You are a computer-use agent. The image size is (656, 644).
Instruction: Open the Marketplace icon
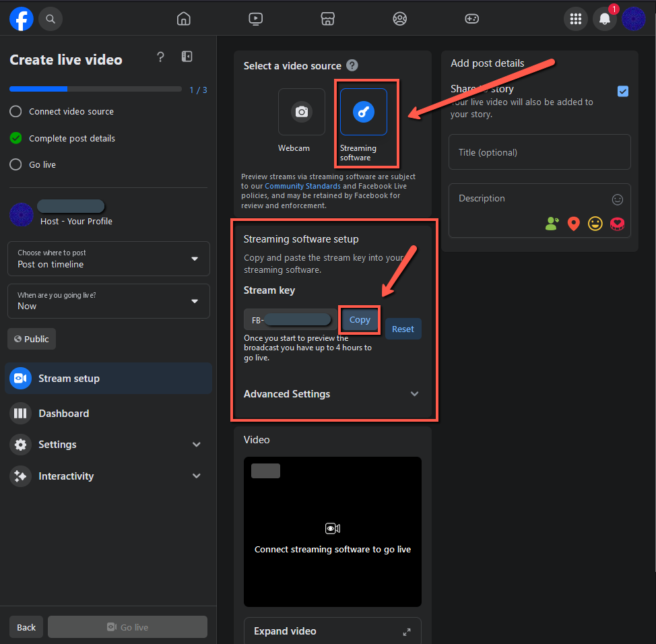pos(327,19)
